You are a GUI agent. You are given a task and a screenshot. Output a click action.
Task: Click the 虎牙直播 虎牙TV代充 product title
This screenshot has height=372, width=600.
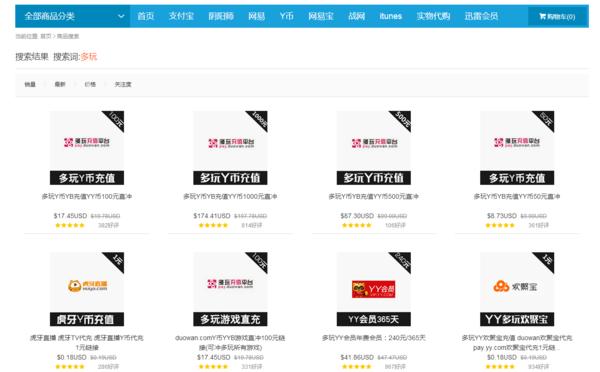87,343
